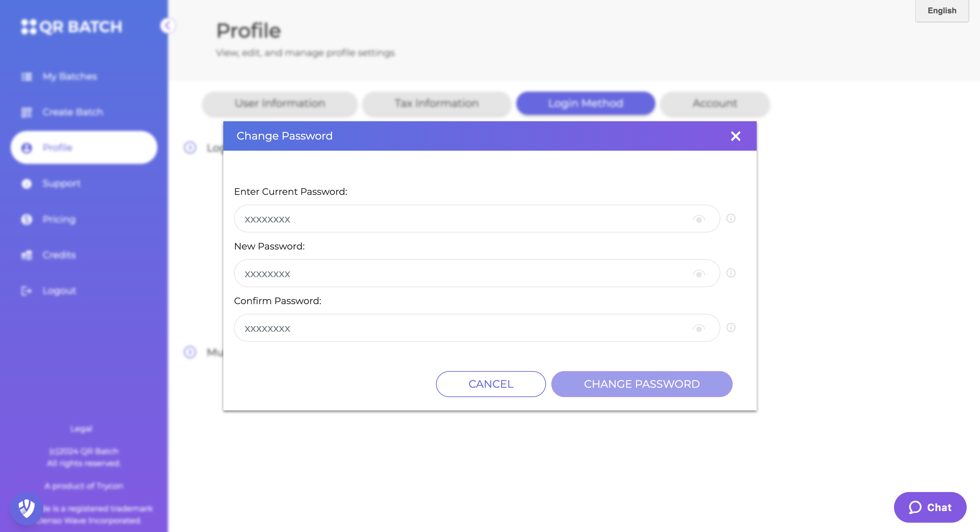This screenshot has width=980, height=532.
Task: Switch to the User Information tab
Action: 280,103
